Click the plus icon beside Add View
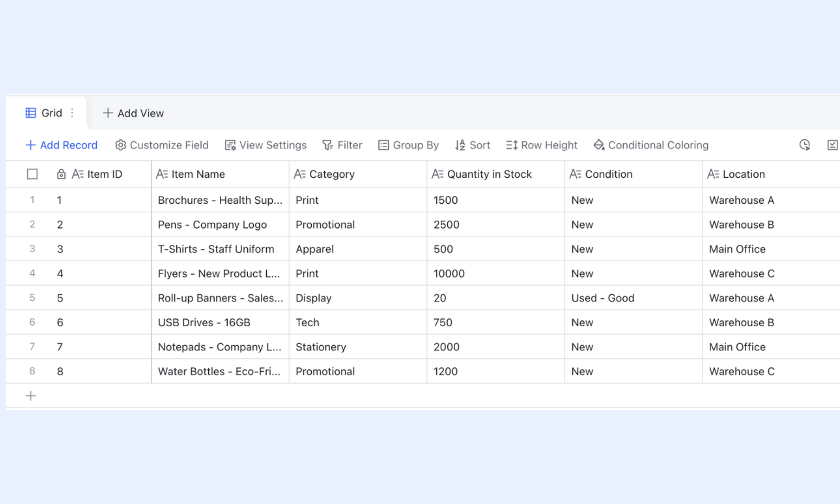The width and height of the screenshot is (840, 504). (x=108, y=113)
